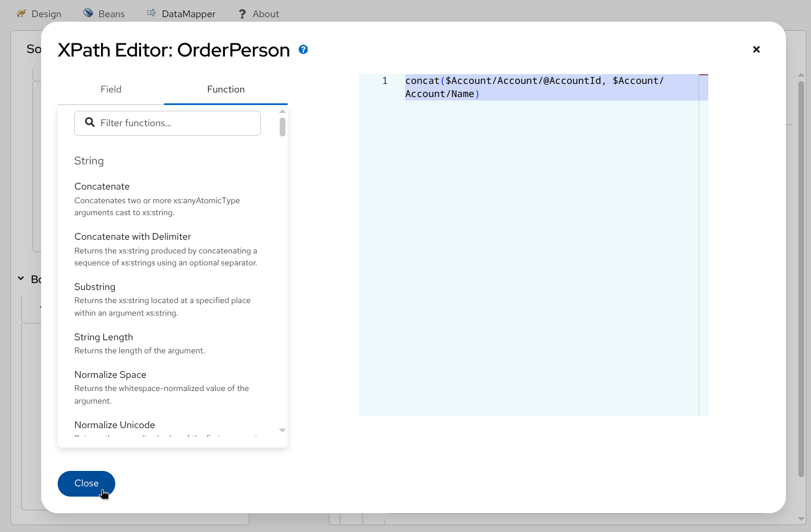Image resolution: width=811 pixels, height=532 pixels.
Task: Click the About question-mark icon
Action: pyautogui.click(x=242, y=13)
